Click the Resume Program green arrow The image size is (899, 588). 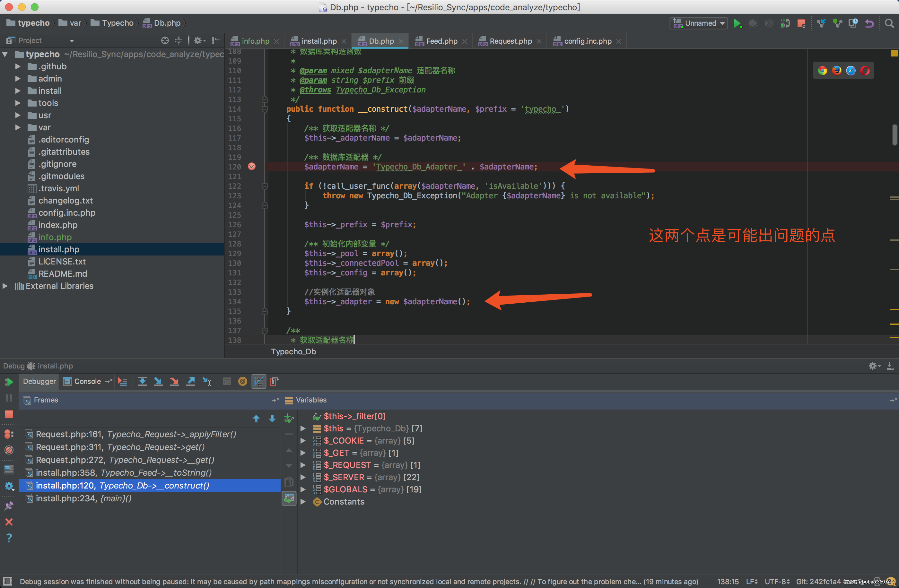click(x=9, y=382)
